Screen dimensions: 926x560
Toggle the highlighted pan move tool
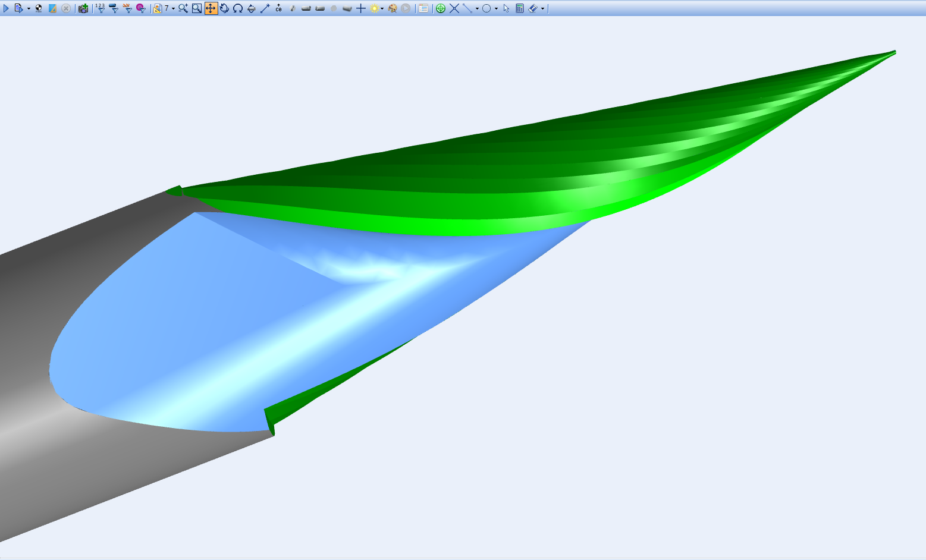tap(211, 8)
